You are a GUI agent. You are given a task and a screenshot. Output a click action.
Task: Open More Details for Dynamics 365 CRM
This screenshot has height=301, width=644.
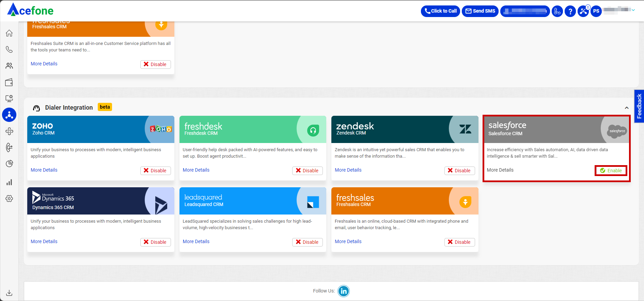tap(44, 241)
